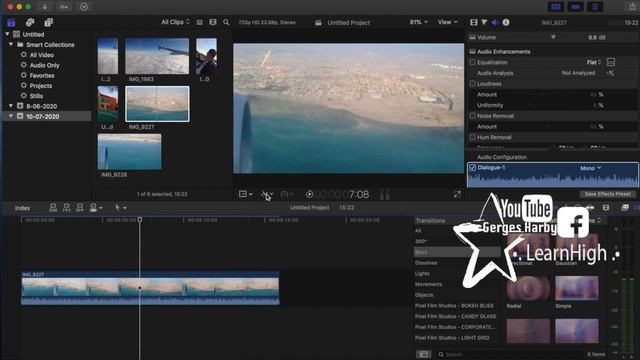The image size is (640, 360).
Task: Open the video inspector icon
Action: [473, 22]
